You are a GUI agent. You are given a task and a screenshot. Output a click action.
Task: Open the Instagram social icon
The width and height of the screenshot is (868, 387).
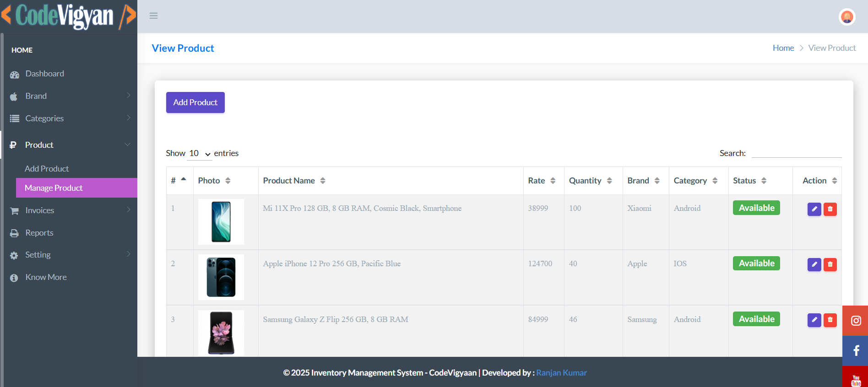click(x=855, y=321)
